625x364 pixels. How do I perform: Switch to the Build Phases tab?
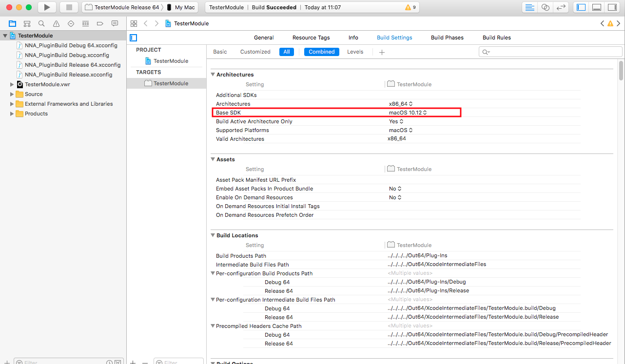[x=447, y=38]
